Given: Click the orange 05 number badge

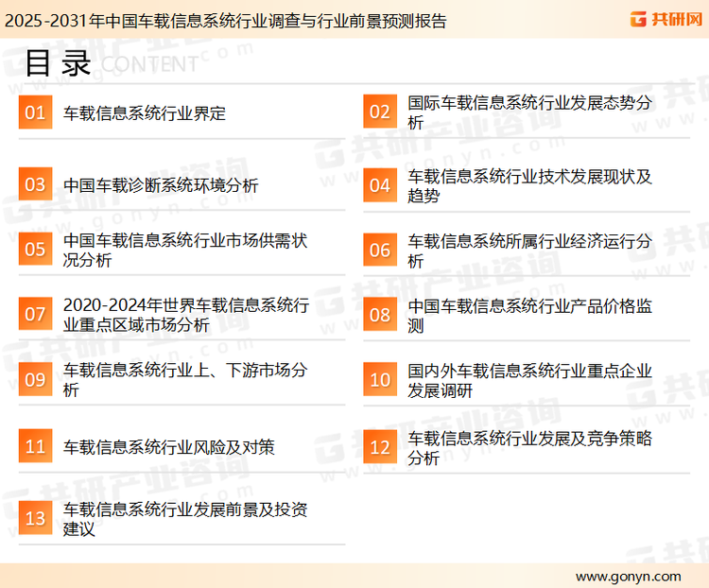Looking at the screenshot, I should tap(35, 249).
